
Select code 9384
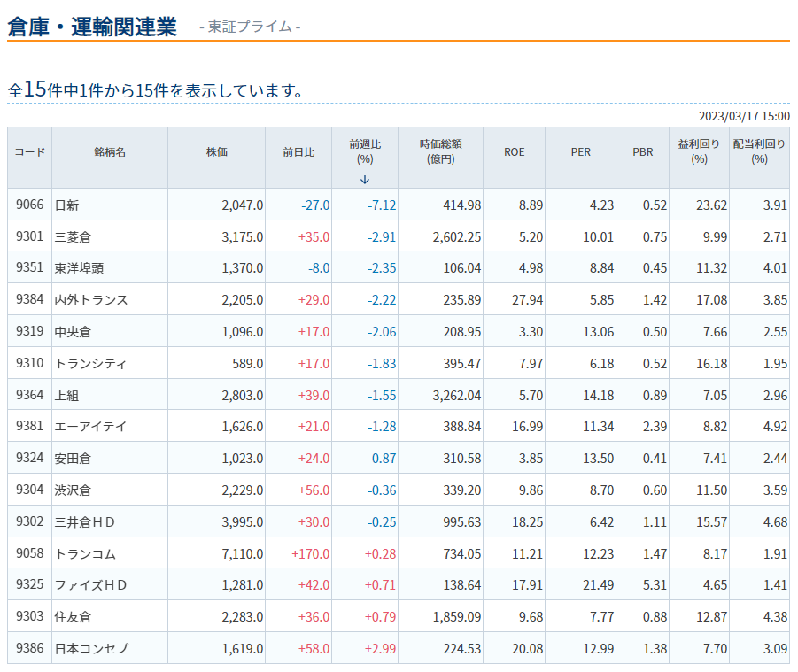(29, 299)
